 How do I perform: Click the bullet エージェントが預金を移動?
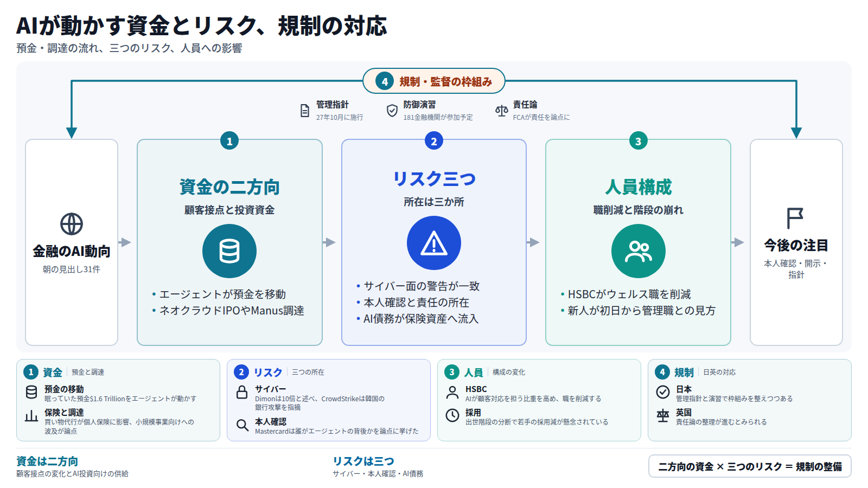click(222, 294)
